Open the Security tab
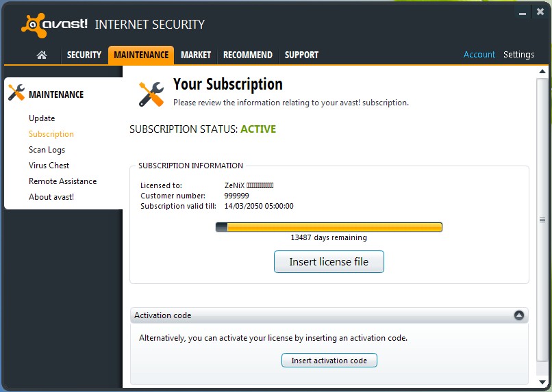This screenshot has height=392, width=552. point(84,55)
